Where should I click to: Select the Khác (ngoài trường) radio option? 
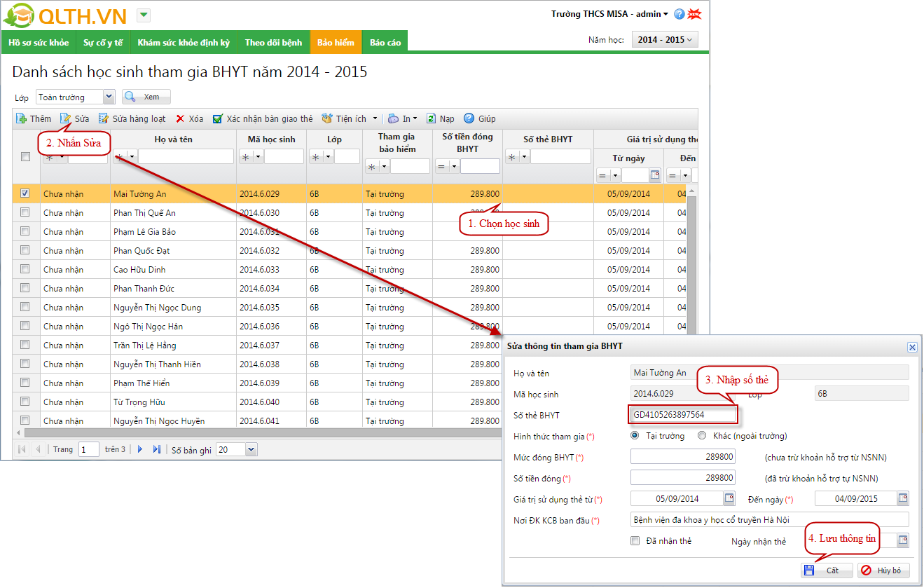[x=702, y=435]
